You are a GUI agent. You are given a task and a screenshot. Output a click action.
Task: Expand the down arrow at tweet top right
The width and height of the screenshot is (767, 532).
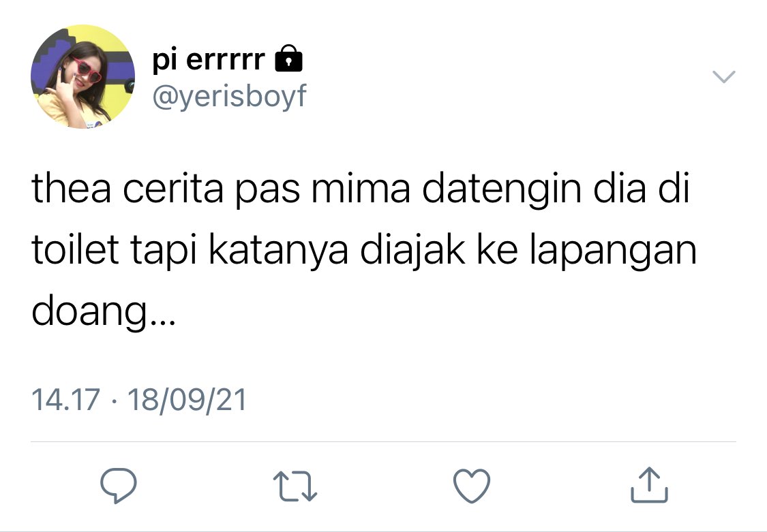723,77
